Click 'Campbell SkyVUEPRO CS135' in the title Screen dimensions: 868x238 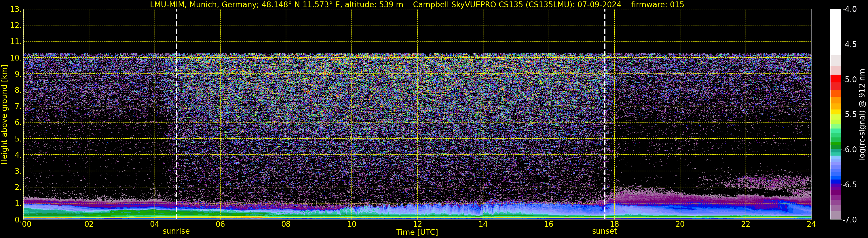point(468,5)
